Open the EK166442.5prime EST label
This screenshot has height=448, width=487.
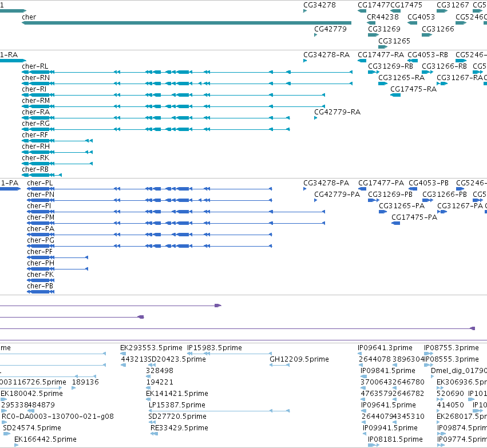(45, 439)
